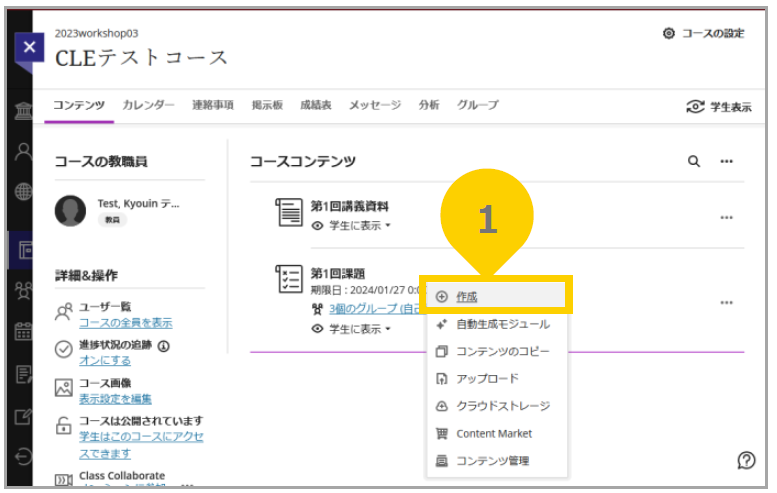Open 3個のグループ link
The height and width of the screenshot is (493, 777).
375,309
